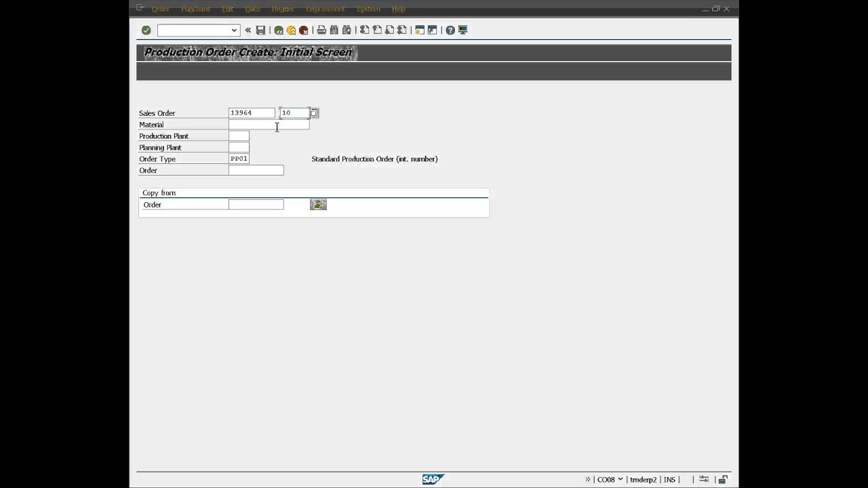Open the Edit menu

coord(228,9)
